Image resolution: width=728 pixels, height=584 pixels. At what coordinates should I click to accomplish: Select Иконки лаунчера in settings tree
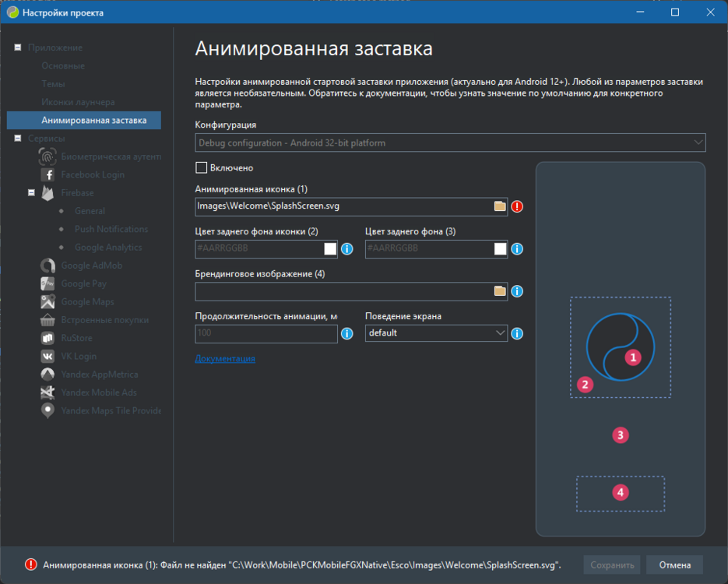78,102
